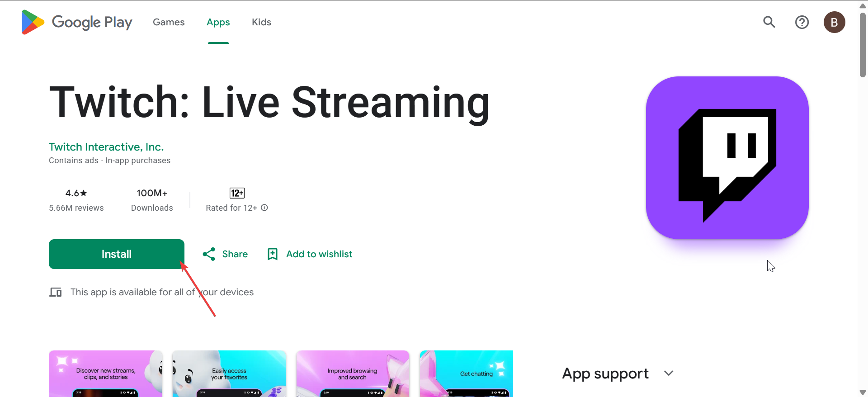The width and height of the screenshot is (868, 397).
Task: Click the scrollbar up arrow
Action: (x=863, y=5)
